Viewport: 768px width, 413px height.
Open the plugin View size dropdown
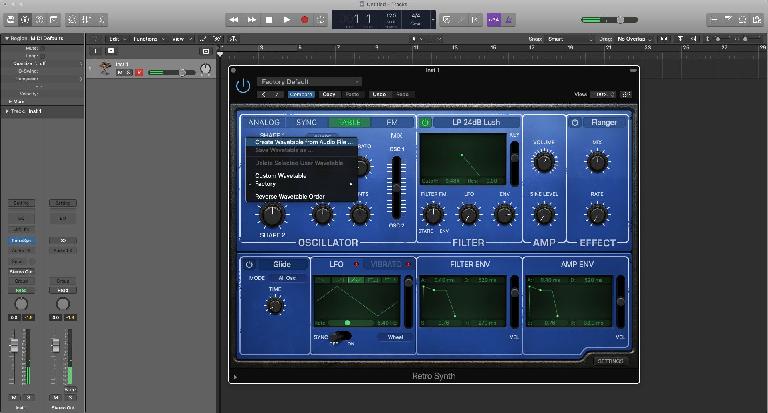[x=602, y=94]
